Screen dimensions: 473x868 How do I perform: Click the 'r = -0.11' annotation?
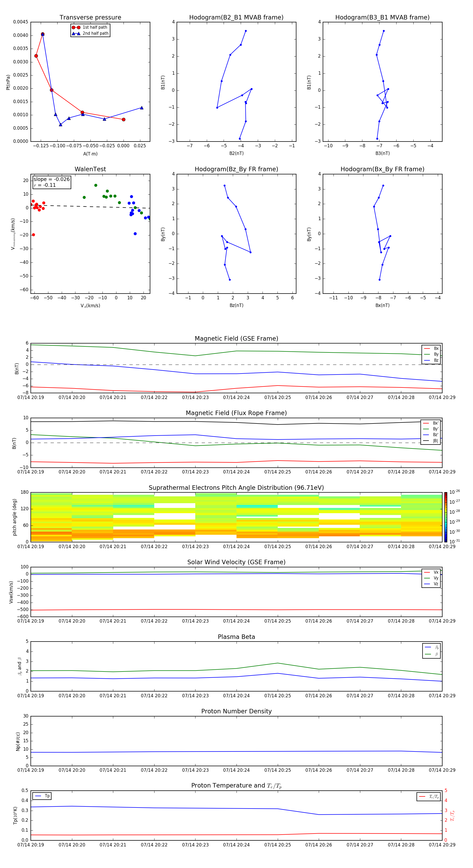coord(45,185)
